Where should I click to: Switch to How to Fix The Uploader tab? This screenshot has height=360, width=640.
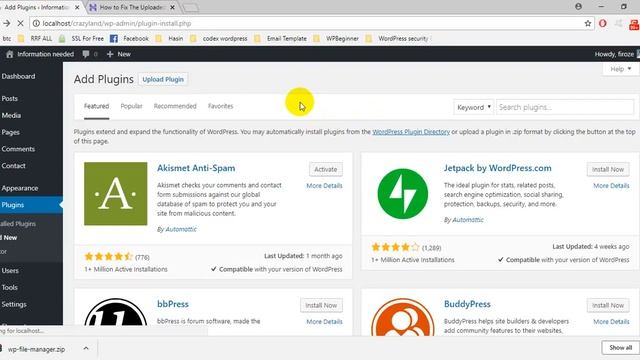[131, 7]
